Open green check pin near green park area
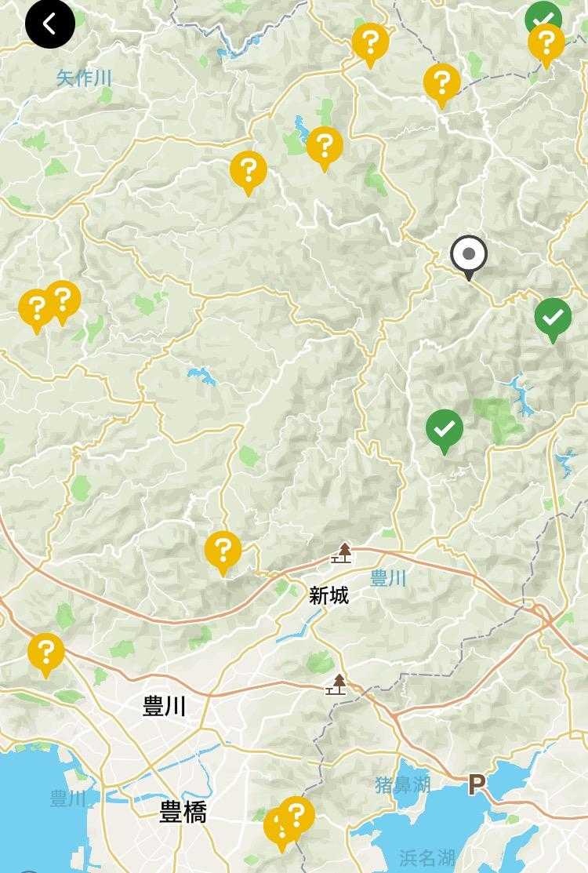588x873 pixels. click(444, 431)
